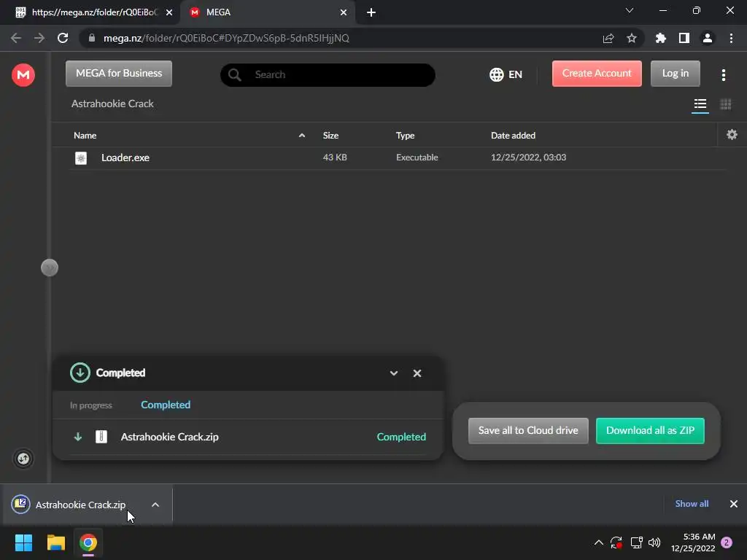The width and height of the screenshot is (747, 560).
Task: Open File Explorer from taskbar
Action: tap(55, 542)
